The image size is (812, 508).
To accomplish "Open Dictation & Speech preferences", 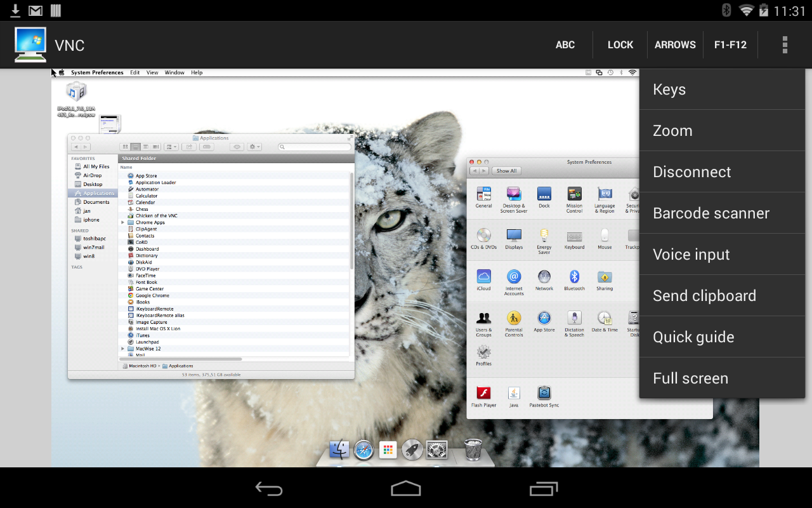I will click(574, 323).
